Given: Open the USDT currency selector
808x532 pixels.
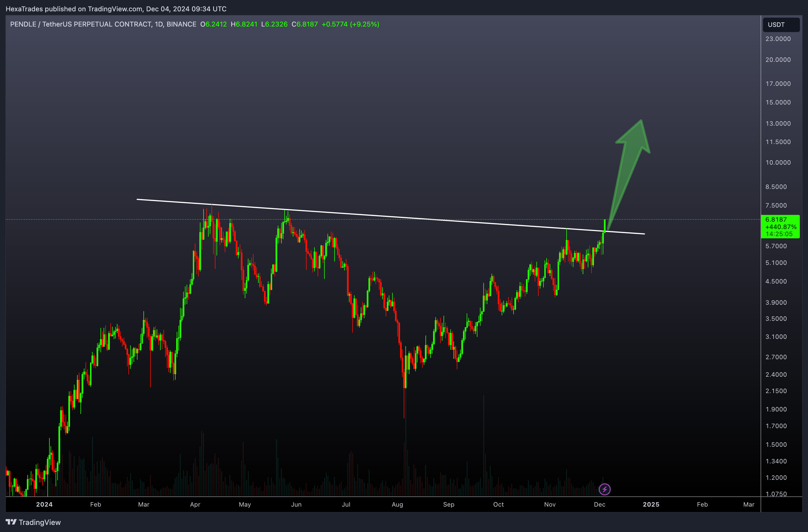Looking at the screenshot, I should click(x=781, y=25).
